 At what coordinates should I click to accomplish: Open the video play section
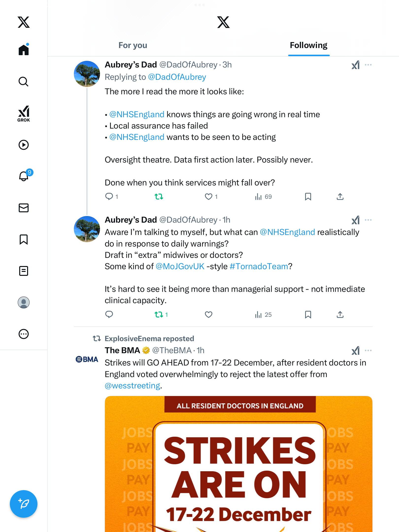point(24,145)
